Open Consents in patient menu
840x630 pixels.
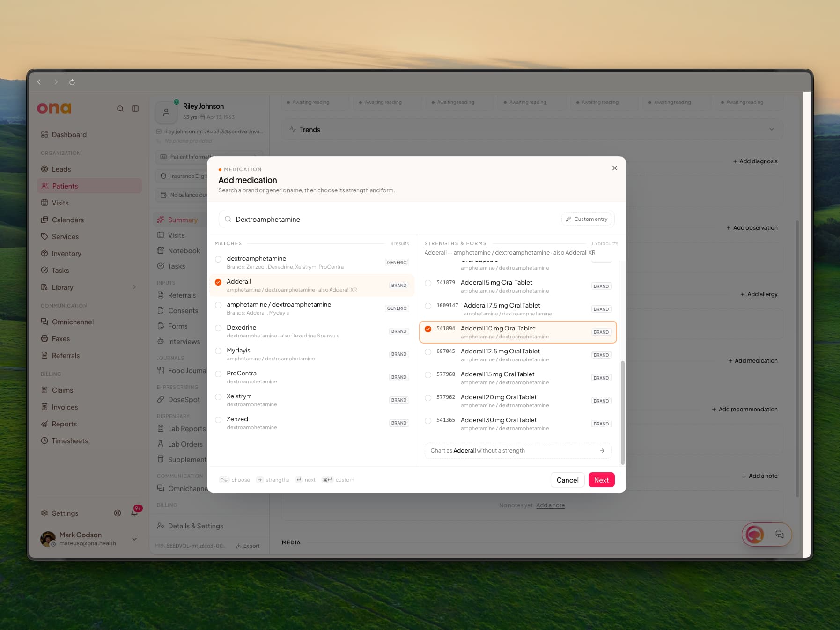180,311
